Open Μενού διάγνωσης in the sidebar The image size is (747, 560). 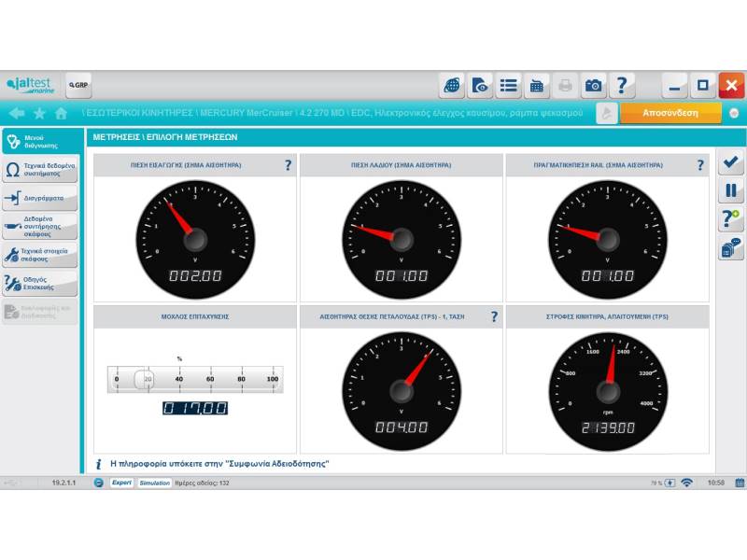coord(39,142)
